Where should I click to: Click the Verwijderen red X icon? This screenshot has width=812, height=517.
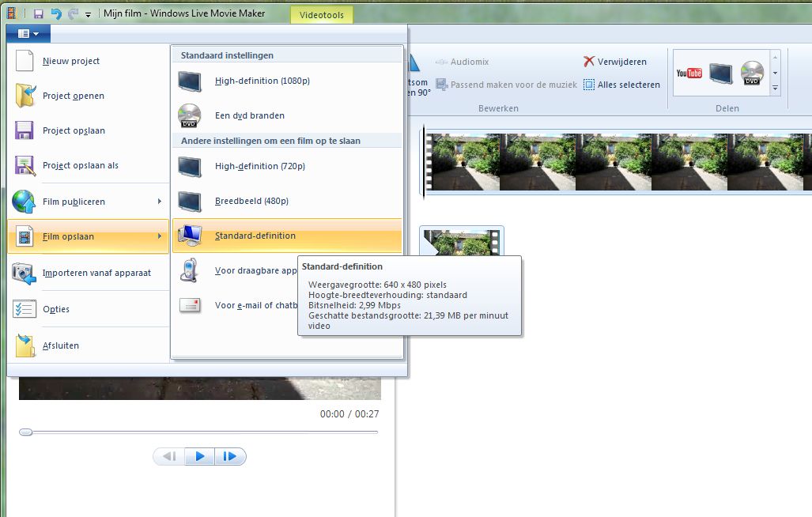(x=589, y=62)
